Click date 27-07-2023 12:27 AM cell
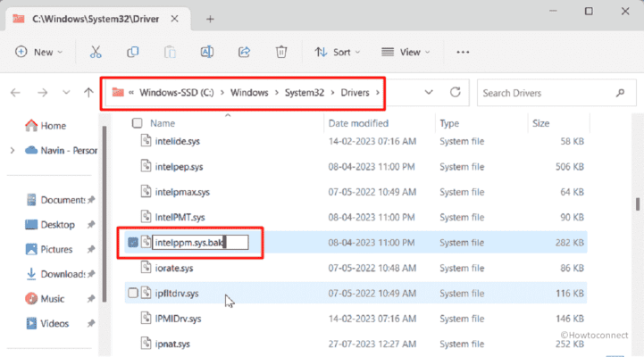Screen dimensions: 644x357 pos(372,344)
